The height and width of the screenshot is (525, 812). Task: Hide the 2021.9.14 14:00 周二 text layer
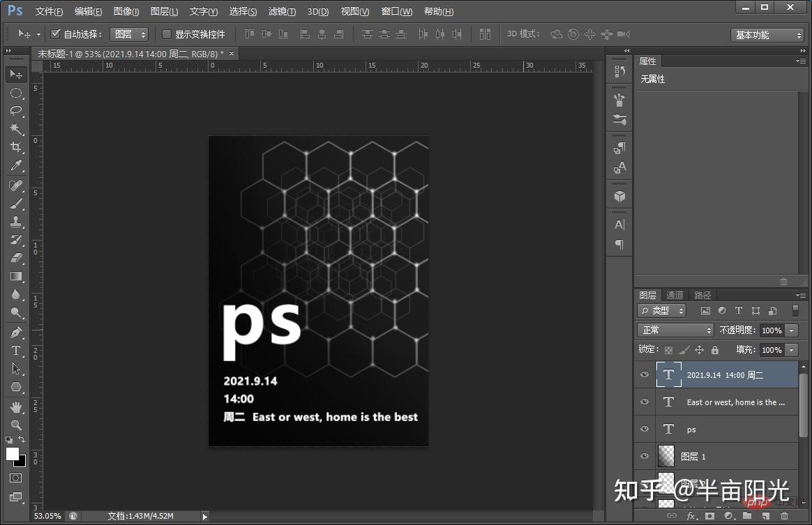pyautogui.click(x=645, y=375)
